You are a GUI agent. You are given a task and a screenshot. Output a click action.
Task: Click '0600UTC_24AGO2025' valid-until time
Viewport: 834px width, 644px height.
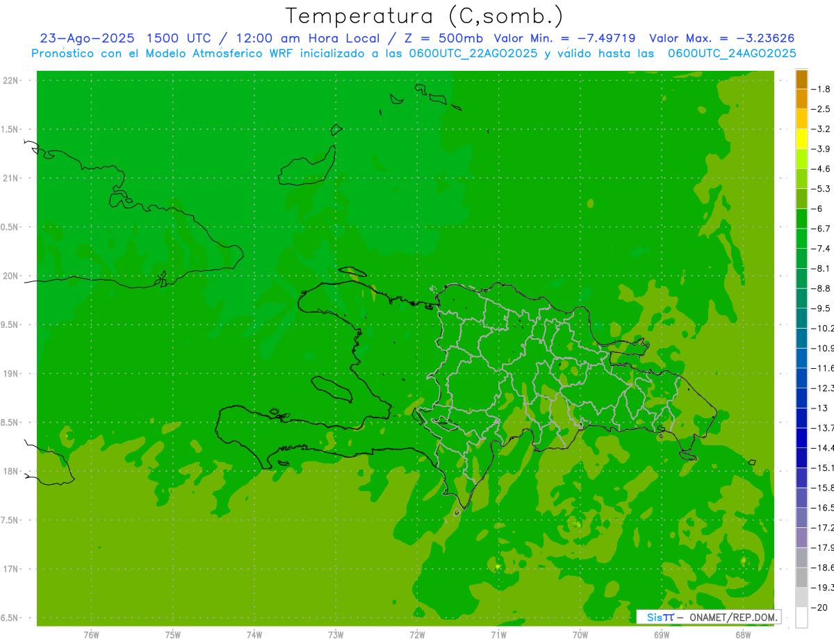click(x=732, y=53)
